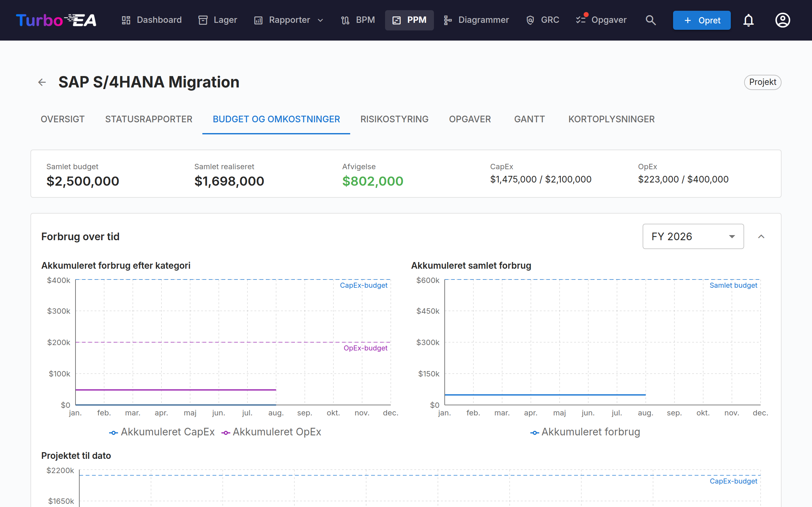Open the GRC section

[x=543, y=20]
